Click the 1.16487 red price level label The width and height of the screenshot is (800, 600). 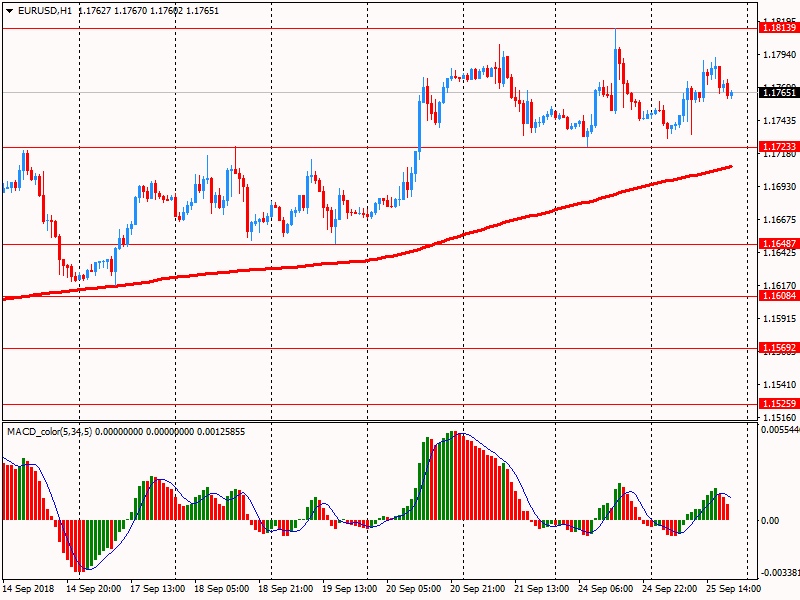pos(778,244)
